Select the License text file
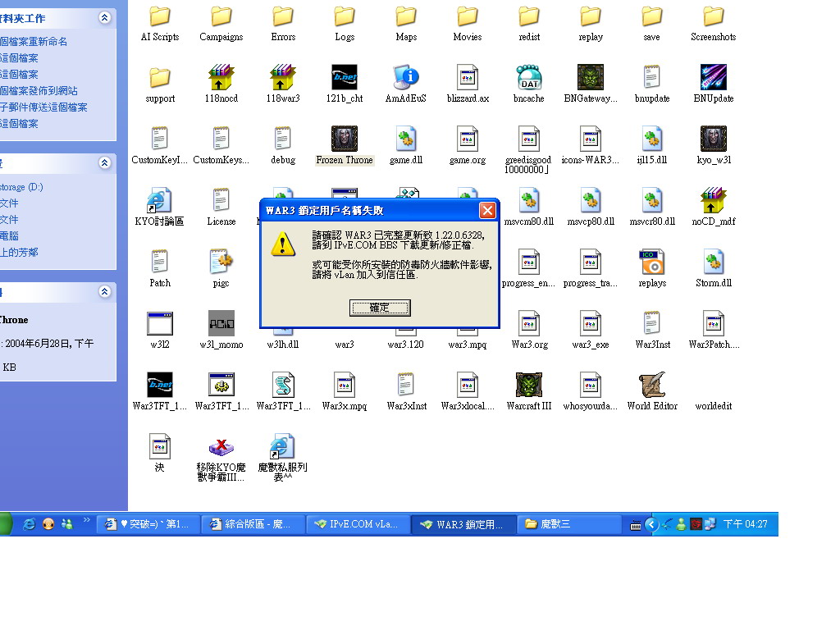The height and width of the screenshot is (630, 840). [221, 200]
